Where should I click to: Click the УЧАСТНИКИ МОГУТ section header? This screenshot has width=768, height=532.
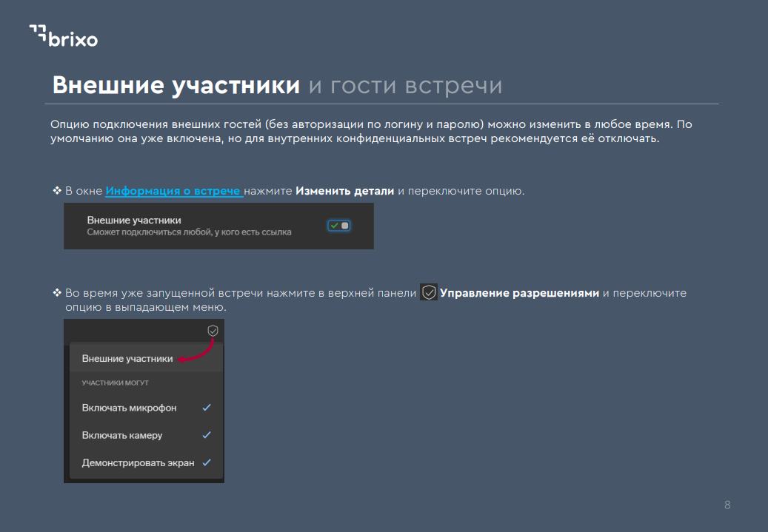click(x=115, y=383)
